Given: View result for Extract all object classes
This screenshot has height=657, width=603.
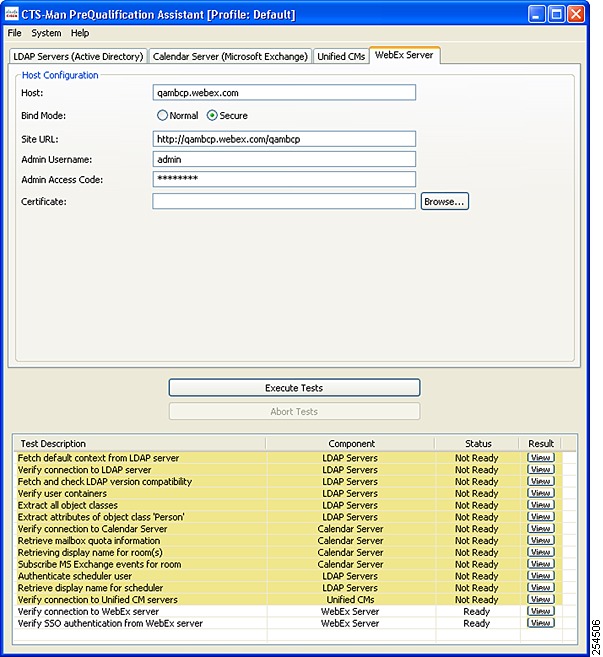Looking at the screenshot, I should point(541,504).
